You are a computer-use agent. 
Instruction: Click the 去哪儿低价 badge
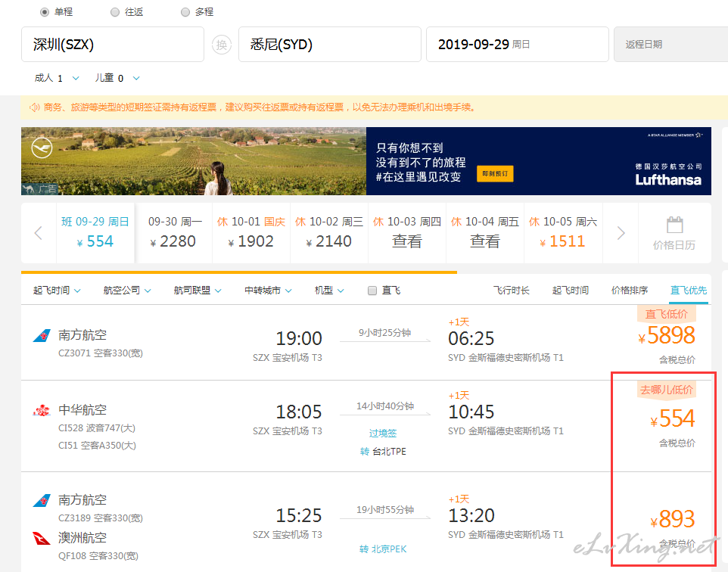pos(667,390)
